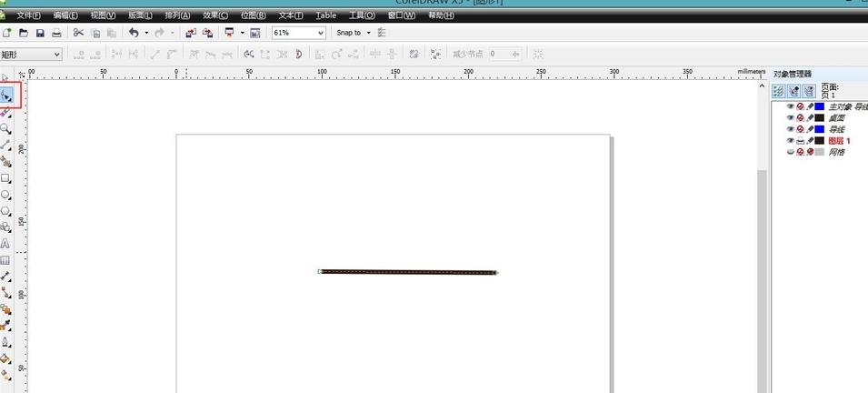This screenshot has height=393, width=868.
Task: Toggle edit across layers button
Action: [794, 91]
